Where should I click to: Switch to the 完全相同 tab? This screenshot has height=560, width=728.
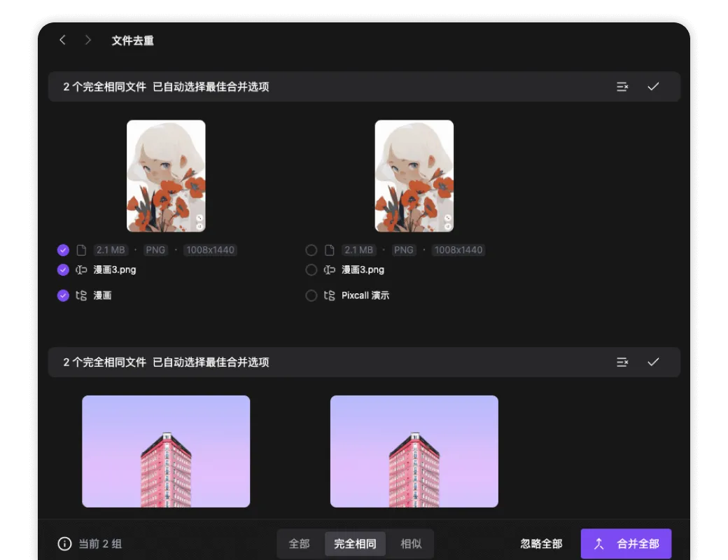(355, 544)
